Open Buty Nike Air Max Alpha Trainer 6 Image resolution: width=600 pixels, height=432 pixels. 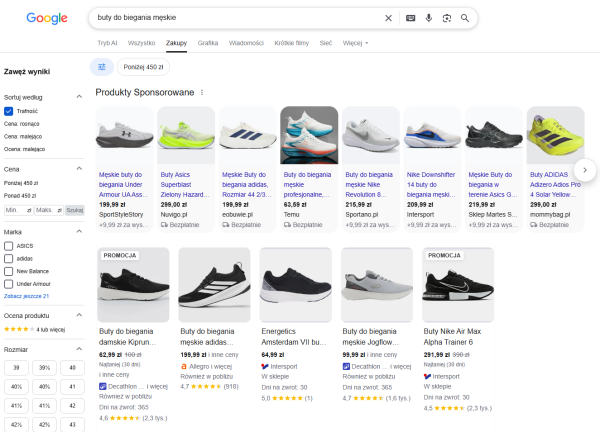click(452, 337)
